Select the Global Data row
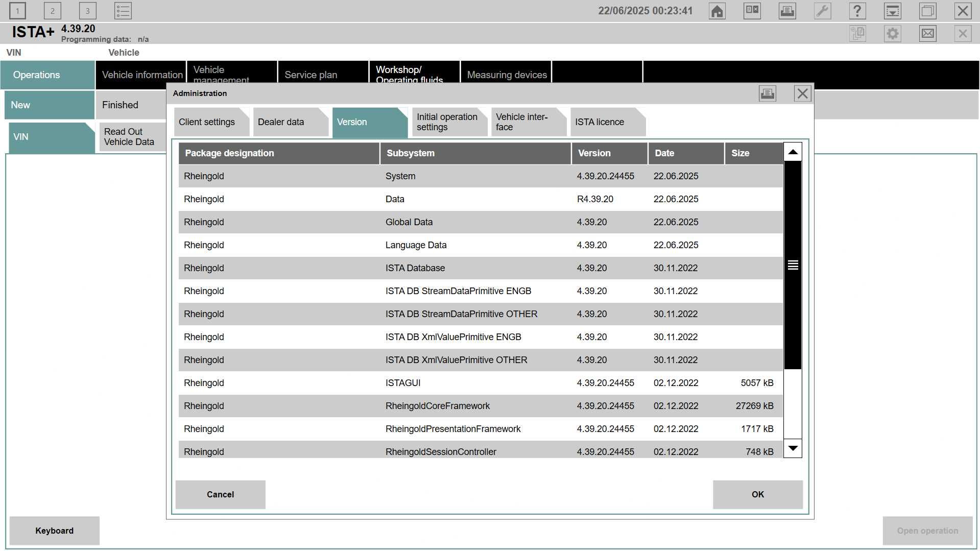980x551 pixels. pyautogui.click(x=481, y=222)
